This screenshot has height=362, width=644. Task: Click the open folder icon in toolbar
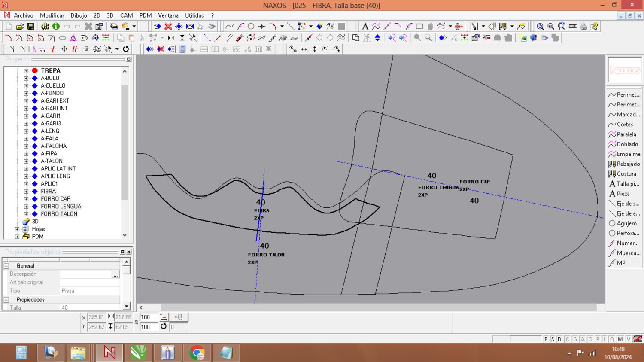coord(20,27)
